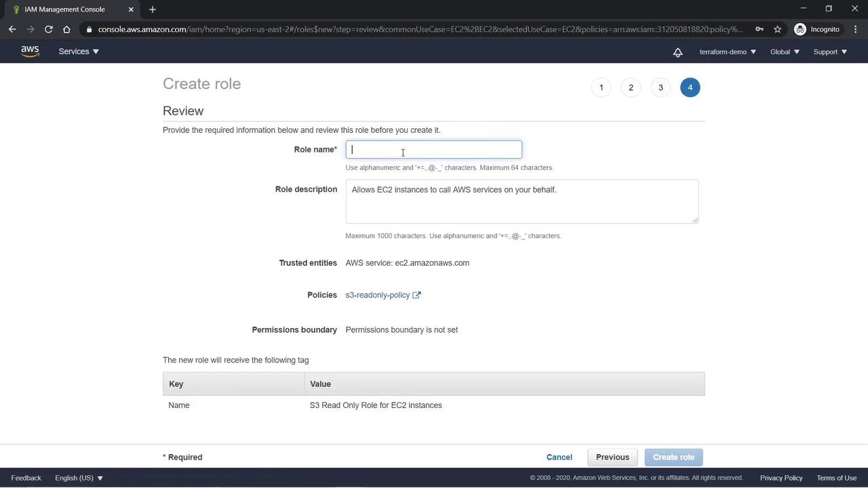Open saved passwords key icon

(759, 29)
